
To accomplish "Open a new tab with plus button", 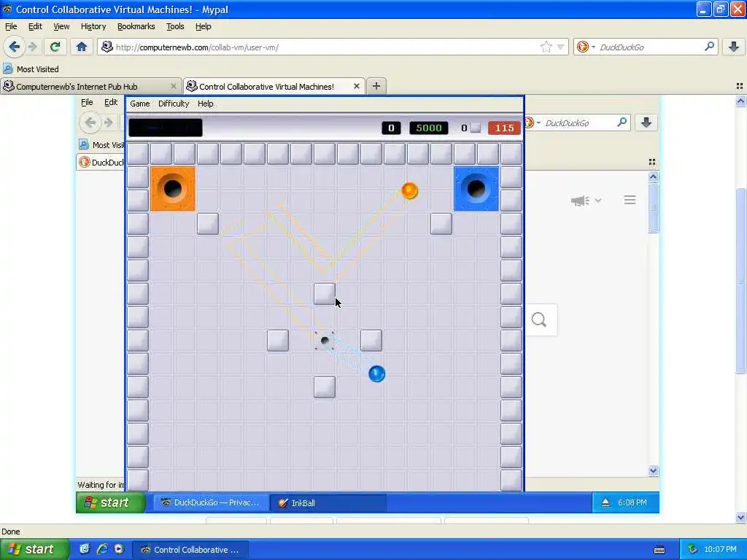I will (376, 86).
